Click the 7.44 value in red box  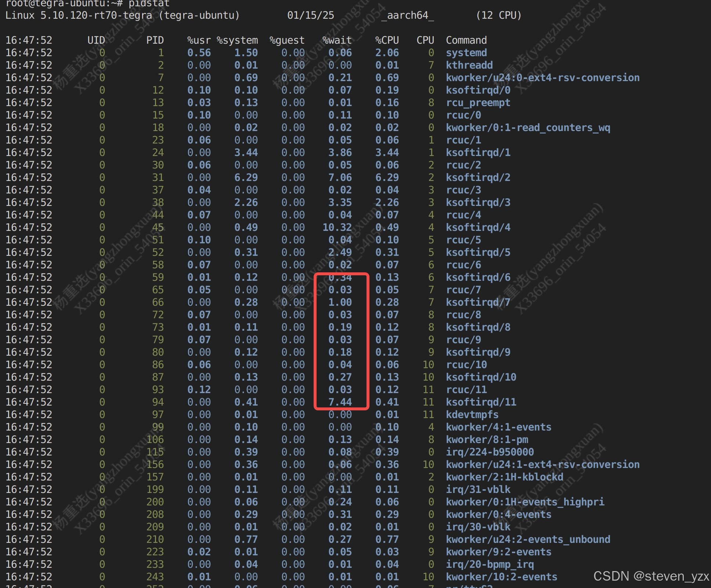340,402
